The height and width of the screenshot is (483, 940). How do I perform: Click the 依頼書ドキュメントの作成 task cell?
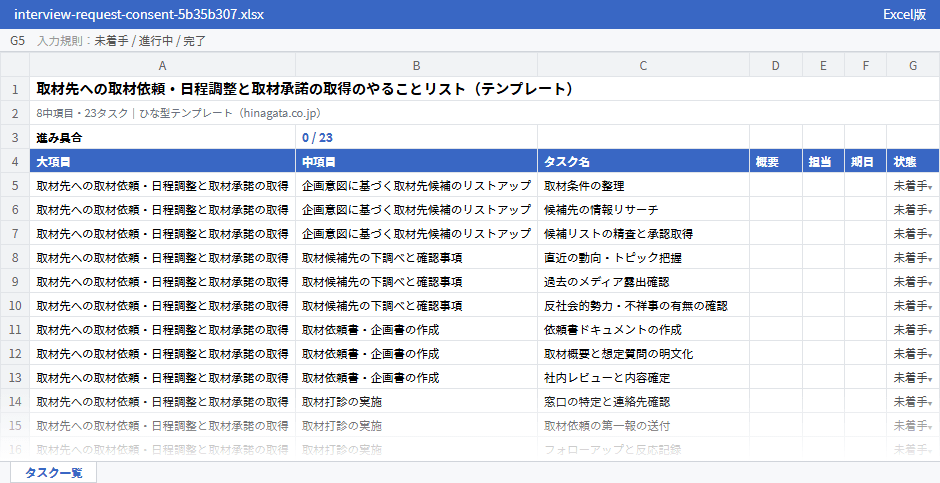tap(643, 329)
